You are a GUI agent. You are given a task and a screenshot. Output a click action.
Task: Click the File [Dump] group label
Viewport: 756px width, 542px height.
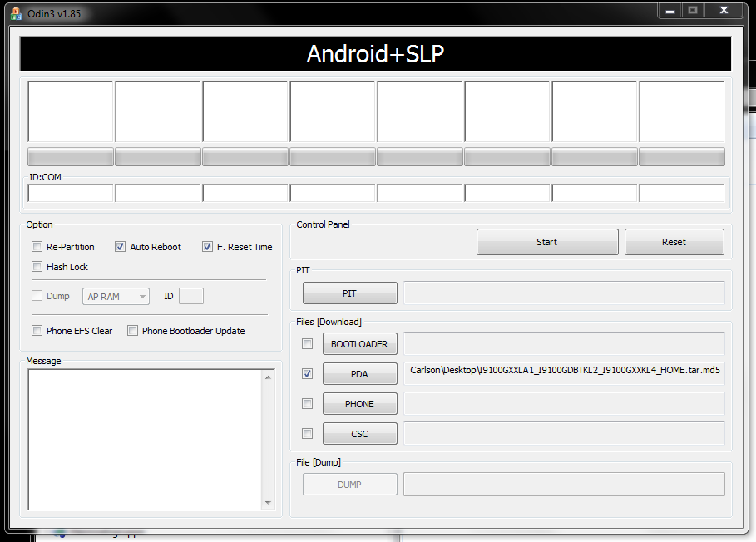(x=319, y=462)
